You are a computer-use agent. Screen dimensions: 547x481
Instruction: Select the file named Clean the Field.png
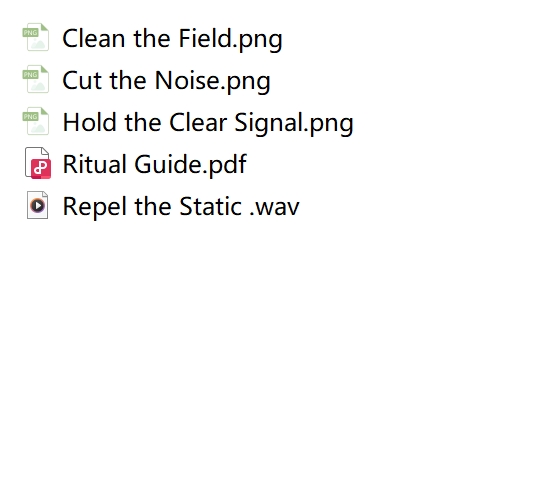[172, 38]
